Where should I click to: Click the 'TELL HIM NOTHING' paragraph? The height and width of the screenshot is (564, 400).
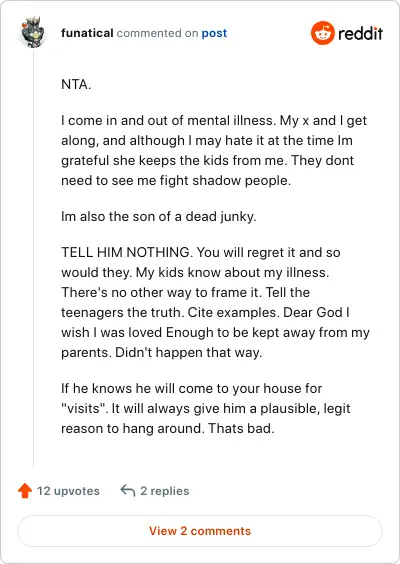click(x=215, y=302)
